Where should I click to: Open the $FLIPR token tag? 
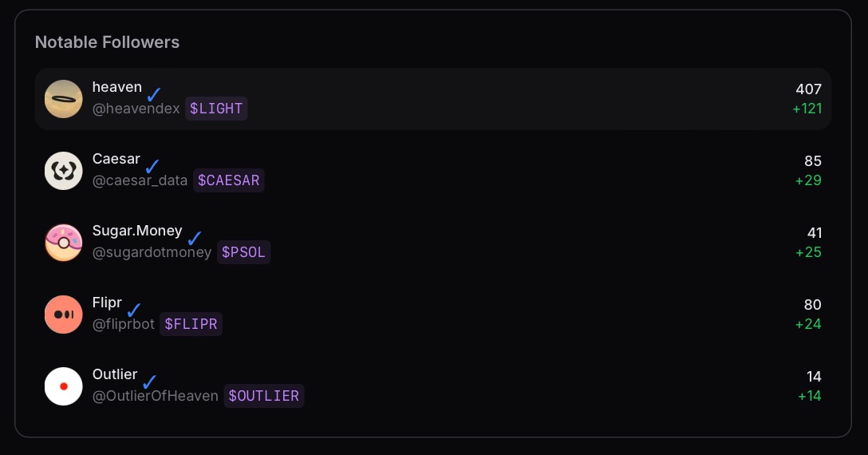point(191,323)
